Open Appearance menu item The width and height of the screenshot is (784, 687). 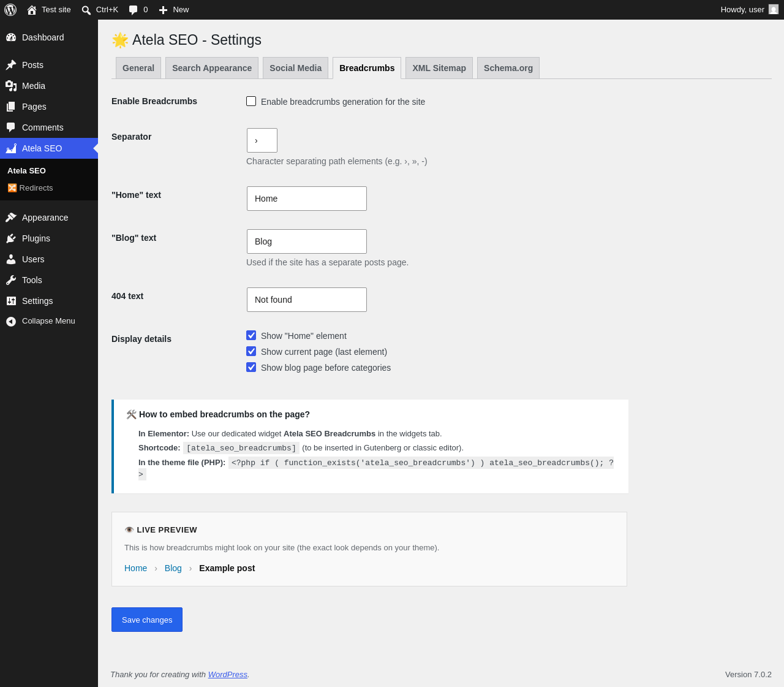(49, 218)
